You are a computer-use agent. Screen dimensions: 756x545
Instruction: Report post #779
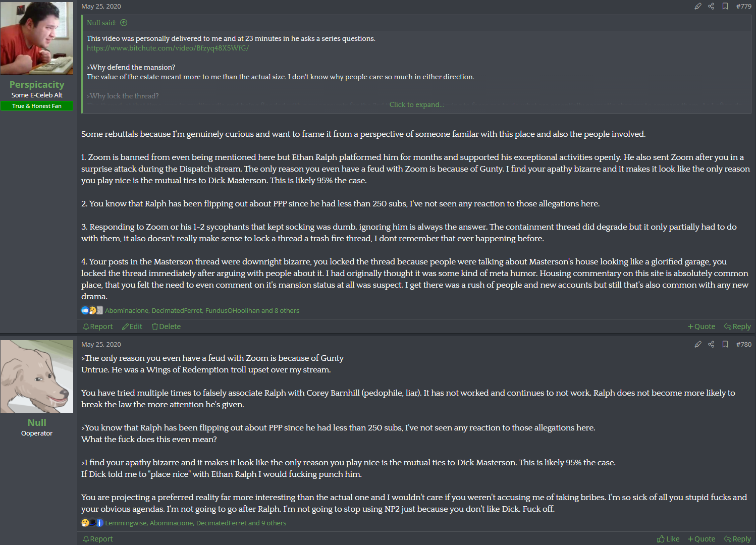pos(98,326)
